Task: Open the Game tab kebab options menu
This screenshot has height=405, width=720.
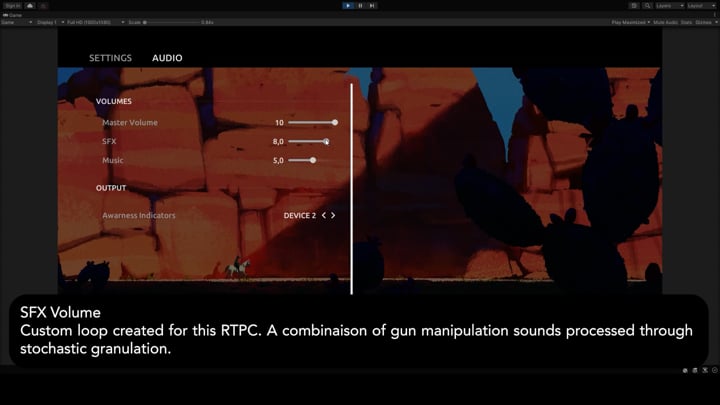Action: (715, 15)
